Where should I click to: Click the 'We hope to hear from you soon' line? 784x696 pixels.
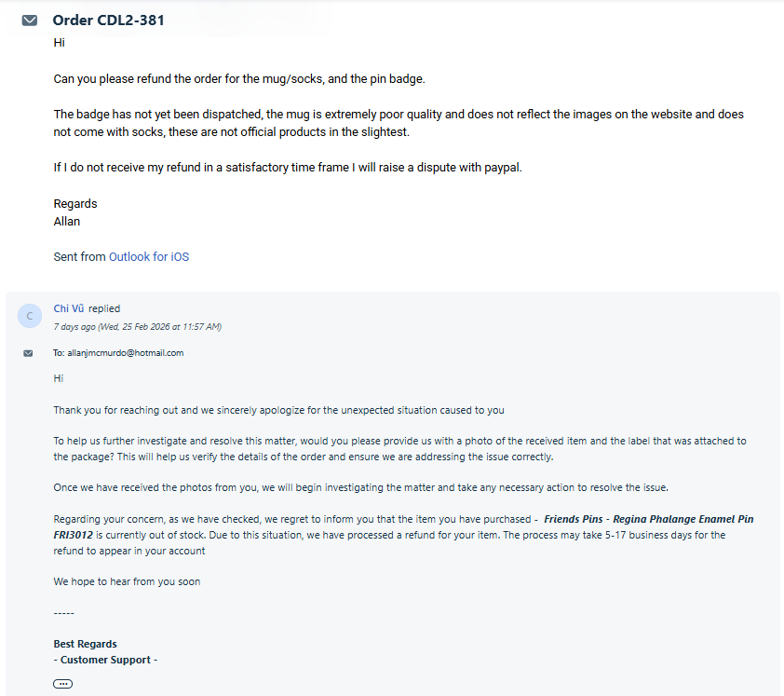pyautogui.click(x=127, y=581)
